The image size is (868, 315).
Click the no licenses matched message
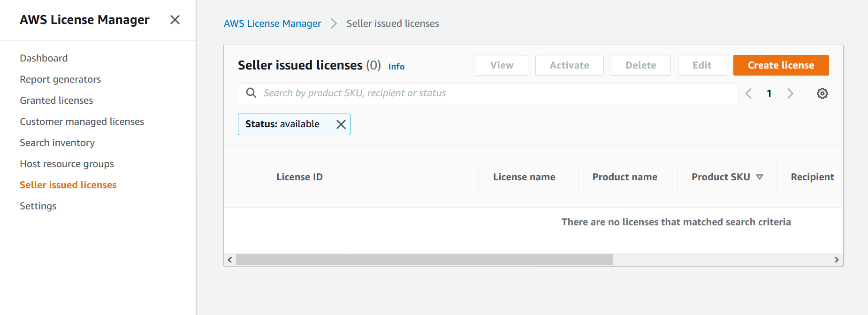pos(676,222)
